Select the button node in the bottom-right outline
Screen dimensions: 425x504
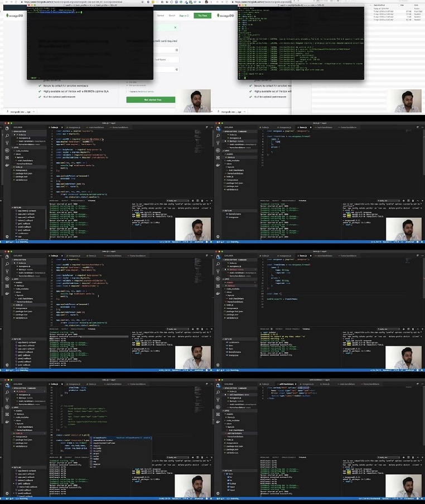(233, 483)
